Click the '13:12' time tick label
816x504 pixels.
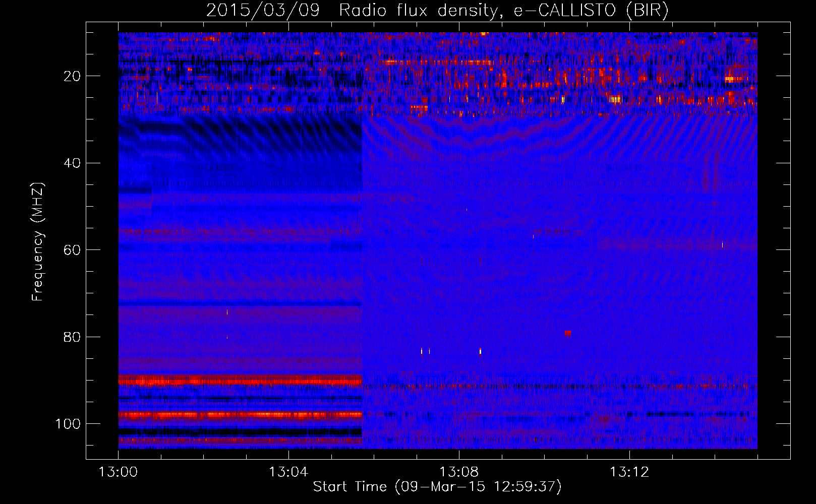pos(629,472)
